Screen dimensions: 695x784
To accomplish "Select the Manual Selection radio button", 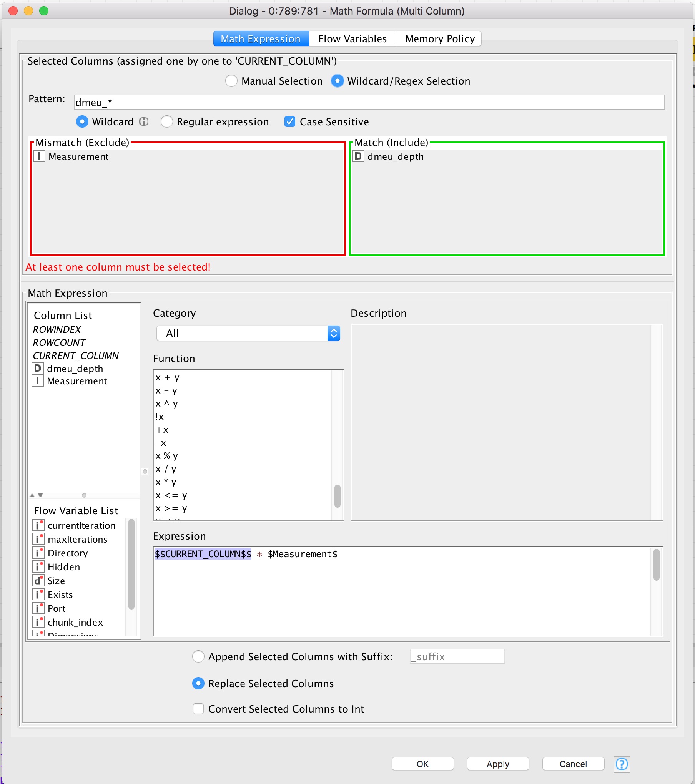I will click(231, 81).
